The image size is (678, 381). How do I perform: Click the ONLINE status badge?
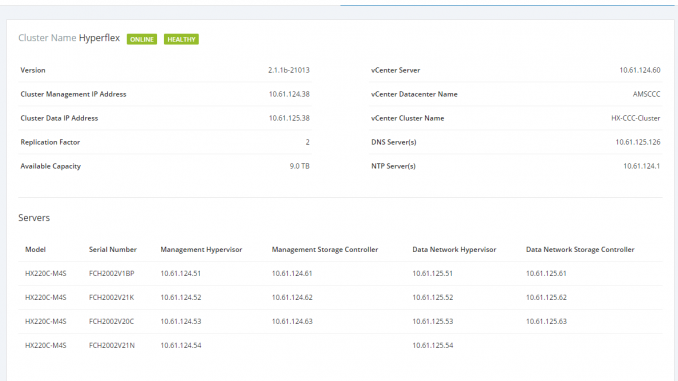pyautogui.click(x=142, y=39)
